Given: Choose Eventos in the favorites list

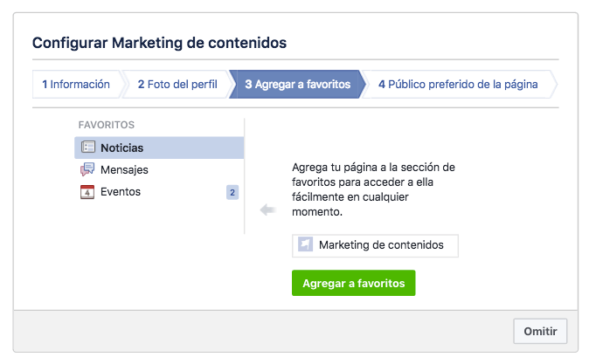Looking at the screenshot, I should (159, 192).
